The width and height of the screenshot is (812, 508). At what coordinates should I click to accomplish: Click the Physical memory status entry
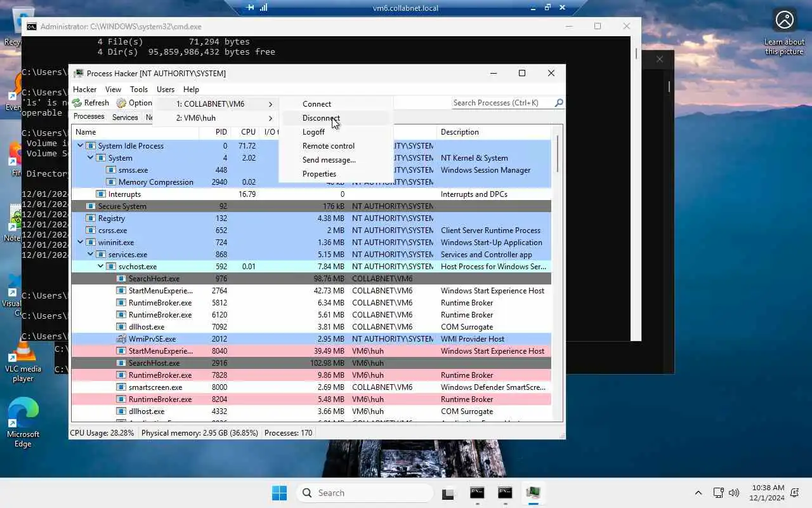pos(200,433)
